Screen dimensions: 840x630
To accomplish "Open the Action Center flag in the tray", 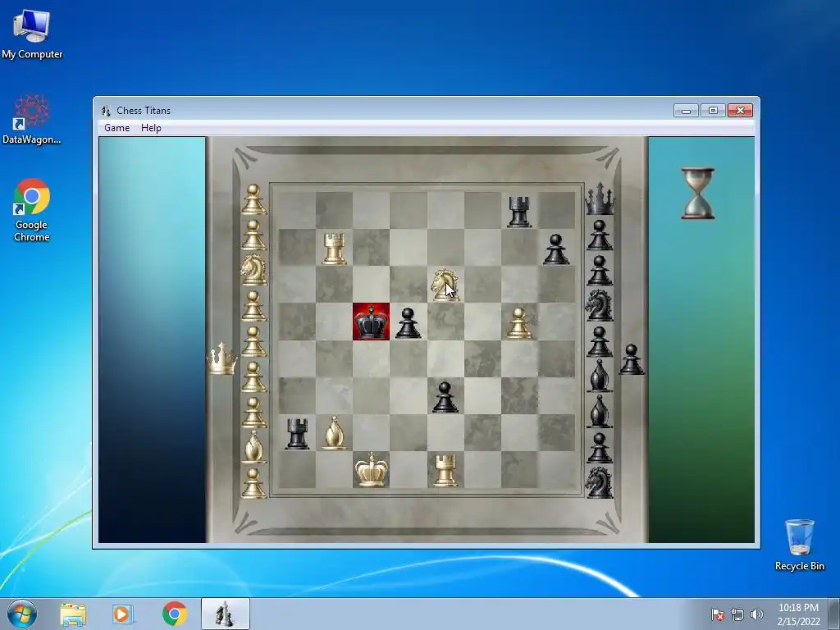I will (x=718, y=614).
